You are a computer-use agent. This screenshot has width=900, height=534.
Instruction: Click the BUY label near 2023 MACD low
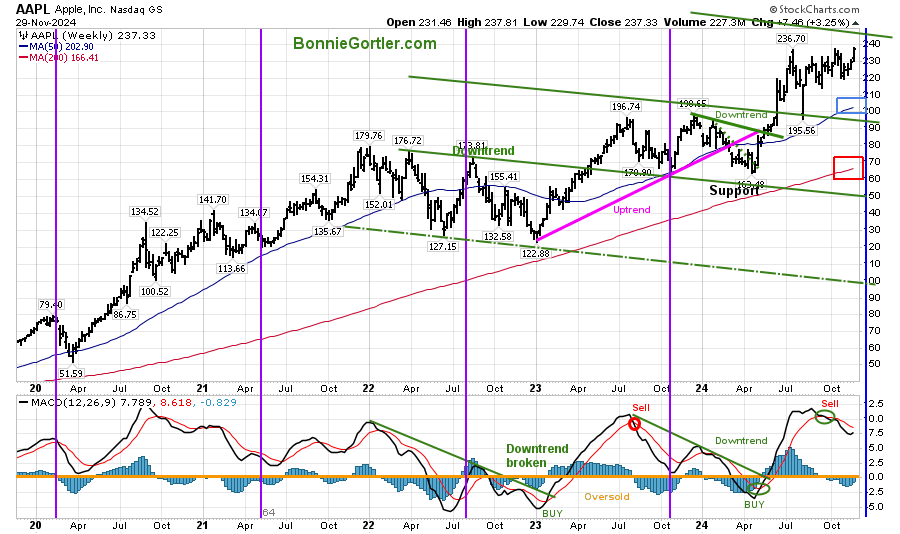pos(552,513)
